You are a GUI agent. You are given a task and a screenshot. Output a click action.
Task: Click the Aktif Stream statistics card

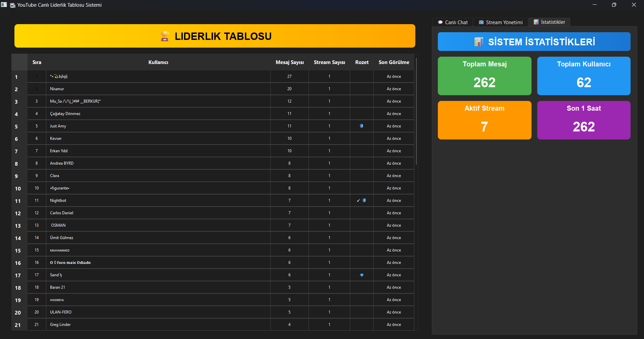(485, 120)
